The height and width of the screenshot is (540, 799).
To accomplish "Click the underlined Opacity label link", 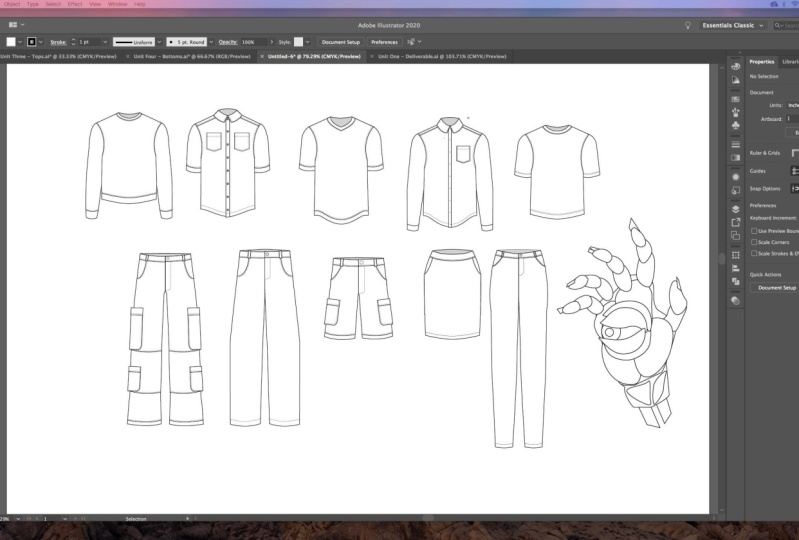I will 228,42.
